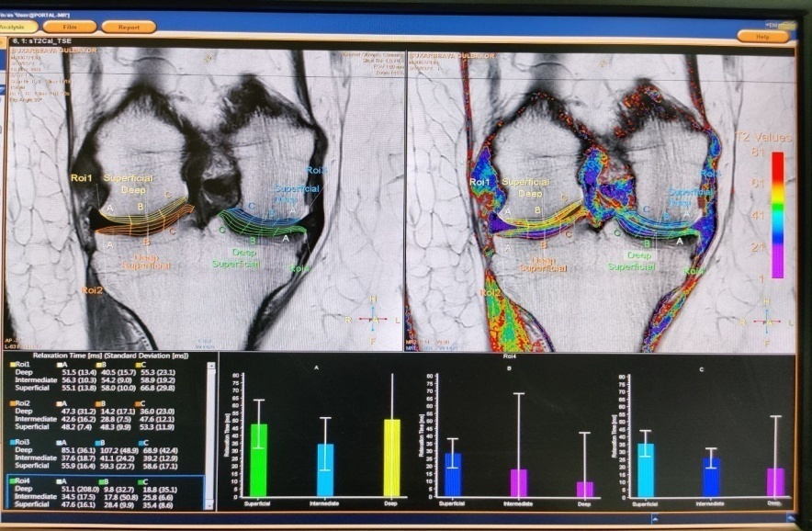Switch to the Film tab
The height and width of the screenshot is (531, 812).
pyautogui.click(x=70, y=28)
